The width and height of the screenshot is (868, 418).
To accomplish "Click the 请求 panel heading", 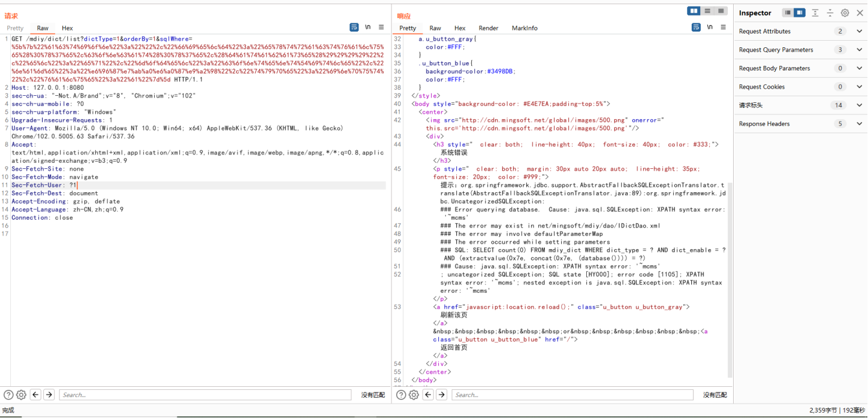I will coord(11,16).
